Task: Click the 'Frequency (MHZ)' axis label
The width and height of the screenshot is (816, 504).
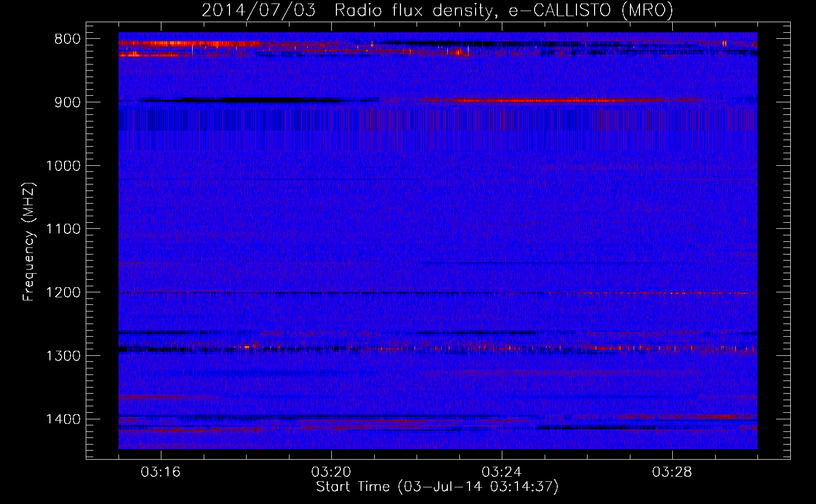Action: [x=29, y=241]
